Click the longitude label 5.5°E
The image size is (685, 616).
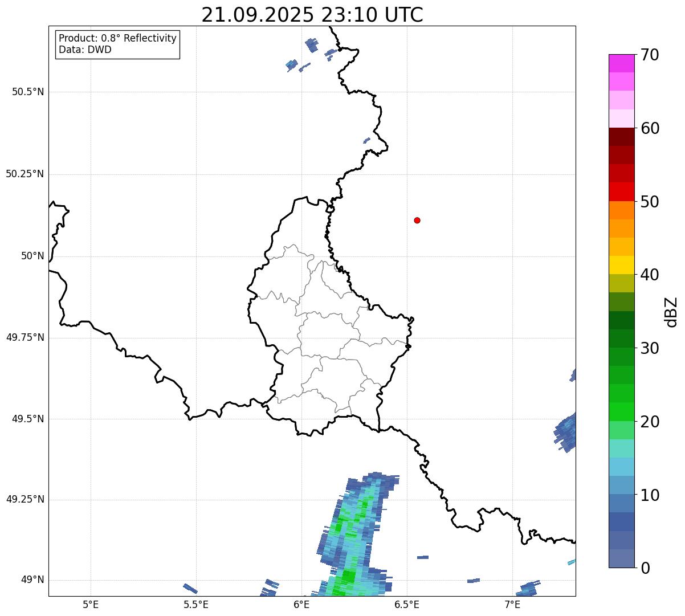coord(196,605)
